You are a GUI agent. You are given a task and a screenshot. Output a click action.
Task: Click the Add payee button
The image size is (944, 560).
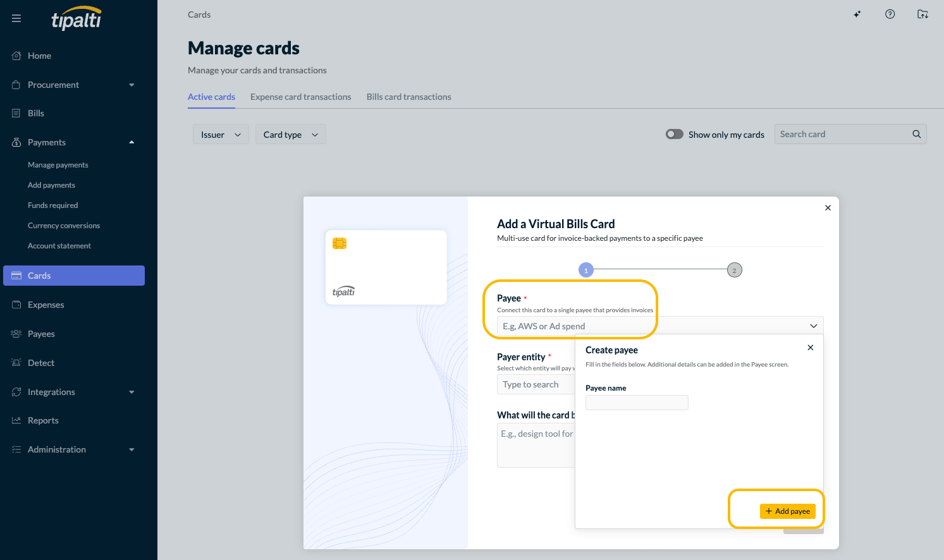[x=787, y=511]
